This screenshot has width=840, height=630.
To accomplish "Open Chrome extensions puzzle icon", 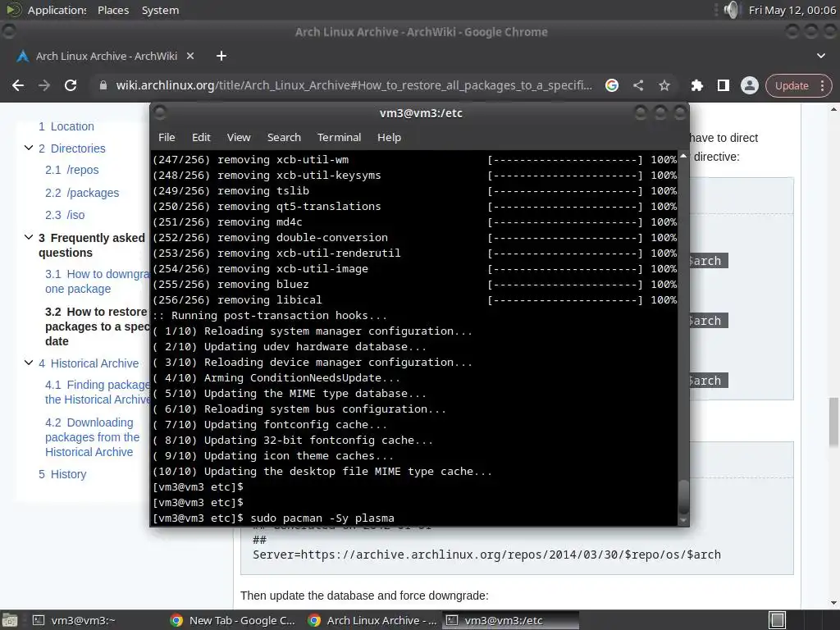I will tap(697, 85).
